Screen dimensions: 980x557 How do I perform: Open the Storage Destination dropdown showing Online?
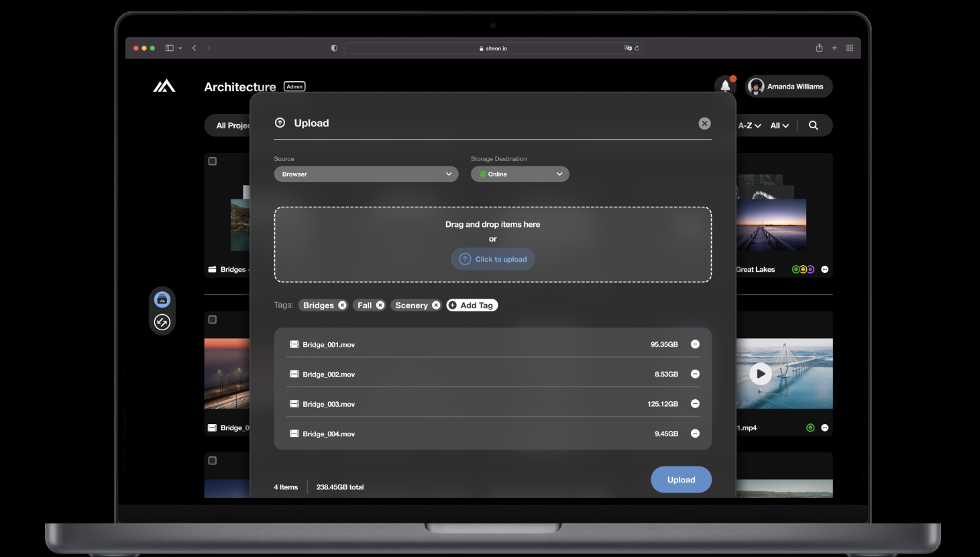tap(520, 174)
